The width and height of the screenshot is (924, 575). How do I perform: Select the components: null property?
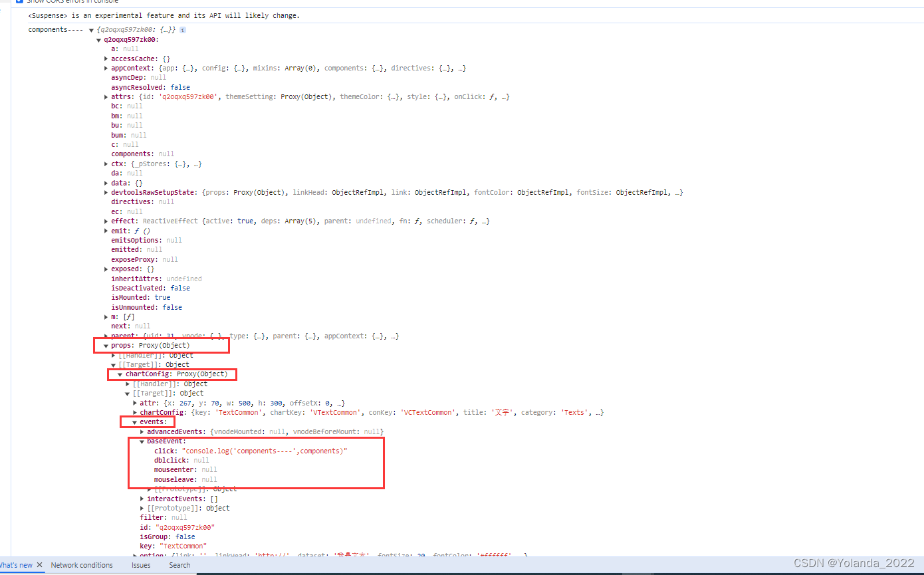click(143, 154)
